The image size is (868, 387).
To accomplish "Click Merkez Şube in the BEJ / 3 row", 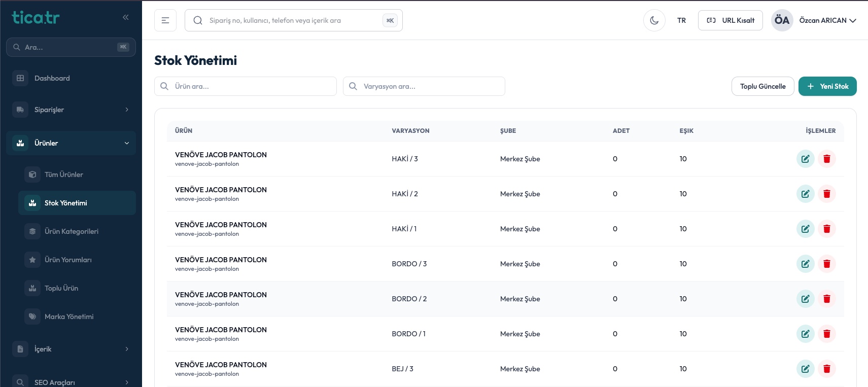I will [x=520, y=369].
